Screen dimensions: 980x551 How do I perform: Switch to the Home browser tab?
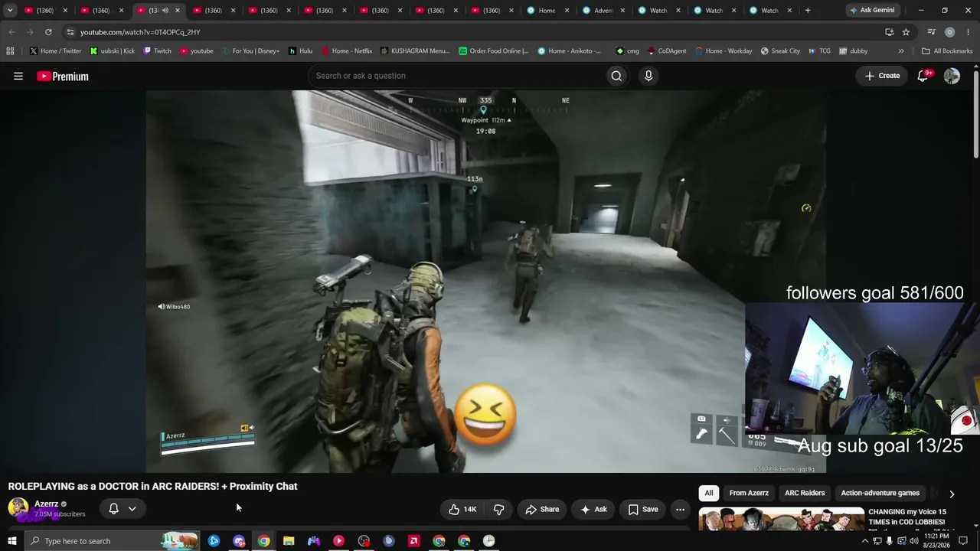pos(547,10)
